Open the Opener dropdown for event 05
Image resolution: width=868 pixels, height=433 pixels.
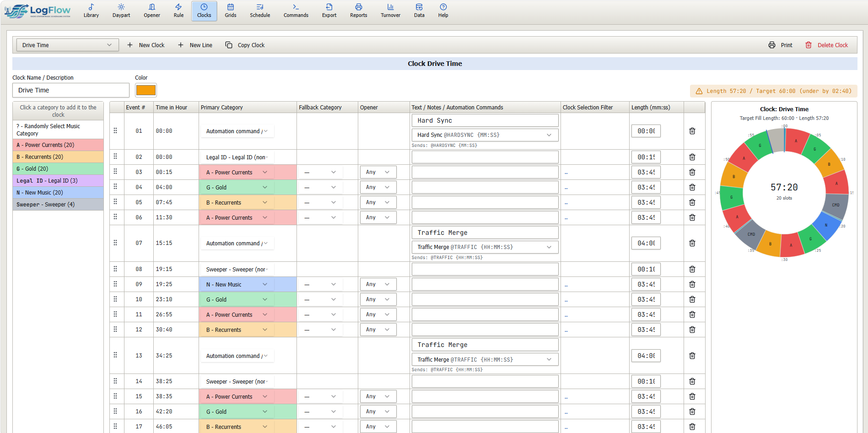pos(378,202)
